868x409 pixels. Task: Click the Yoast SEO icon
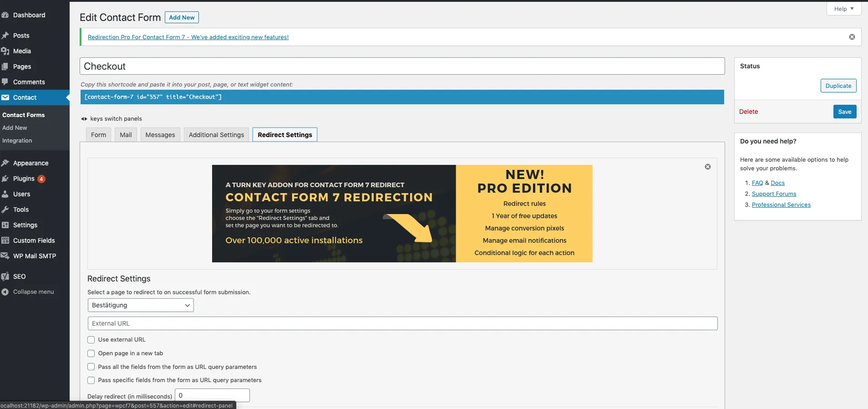click(5, 276)
